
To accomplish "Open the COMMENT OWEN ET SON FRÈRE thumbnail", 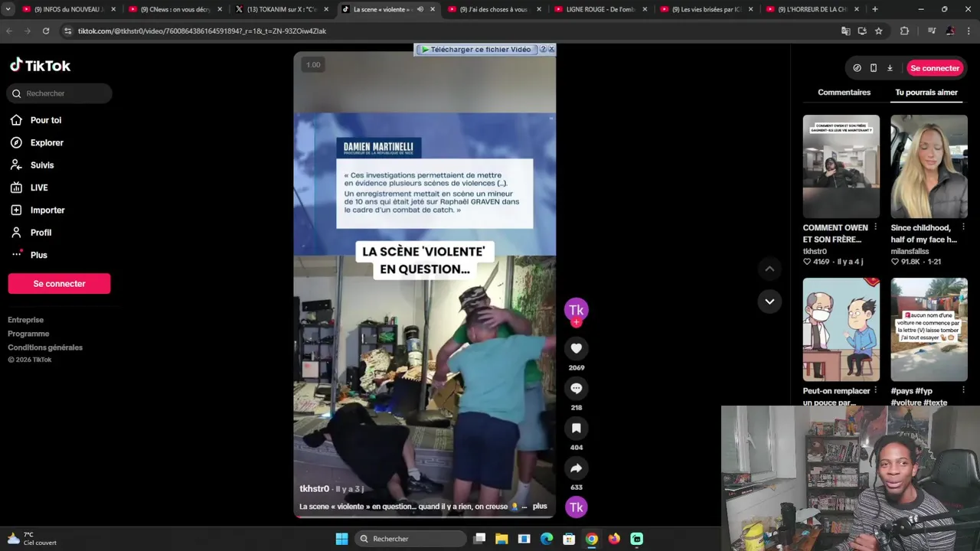I will 841,166.
